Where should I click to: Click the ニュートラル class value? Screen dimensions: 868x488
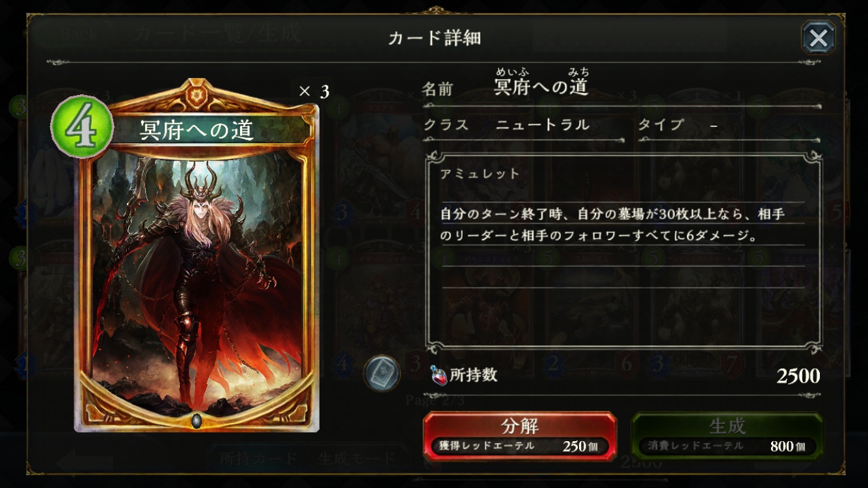pyautogui.click(x=543, y=124)
